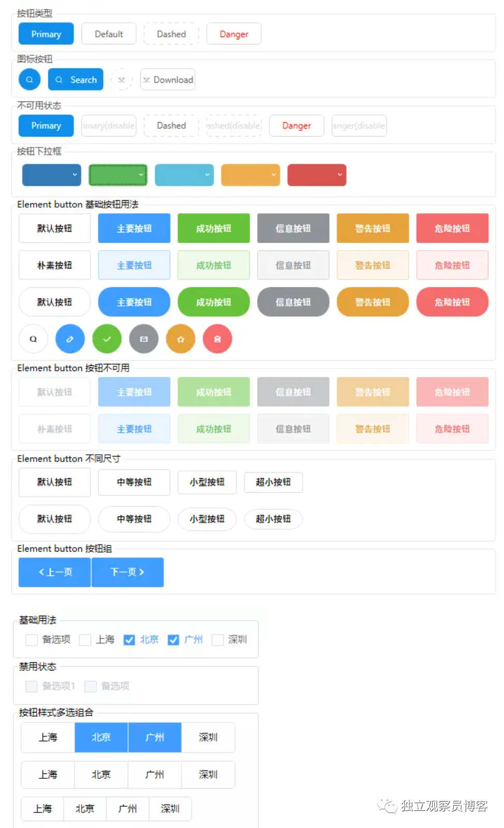Click the blue Search button
The width and height of the screenshot is (504, 828).
coord(76,79)
